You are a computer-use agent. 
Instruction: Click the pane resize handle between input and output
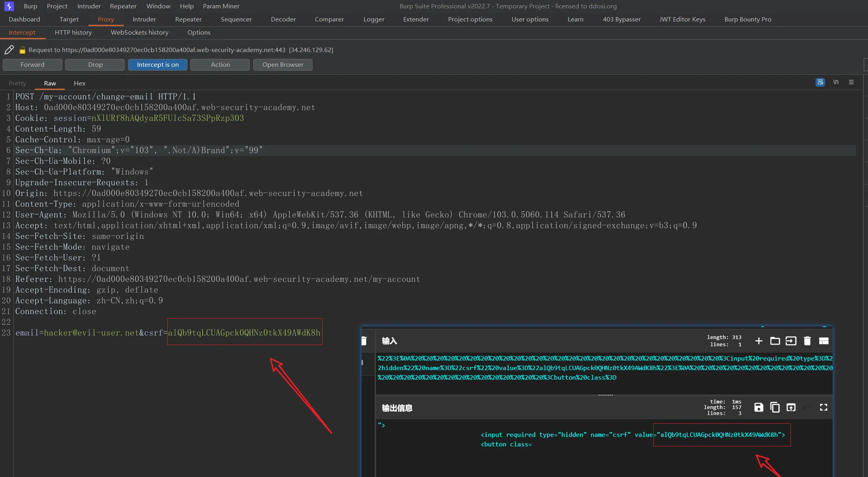(605, 395)
